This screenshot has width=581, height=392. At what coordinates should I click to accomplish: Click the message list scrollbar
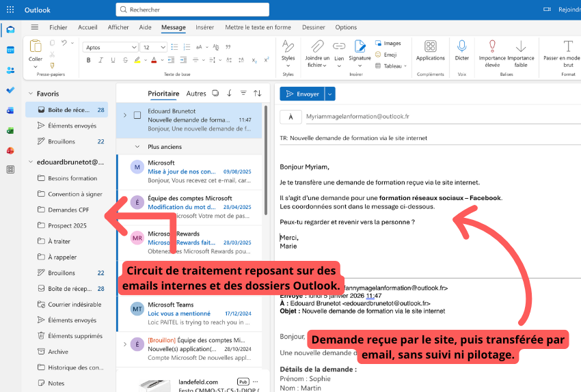266,160
